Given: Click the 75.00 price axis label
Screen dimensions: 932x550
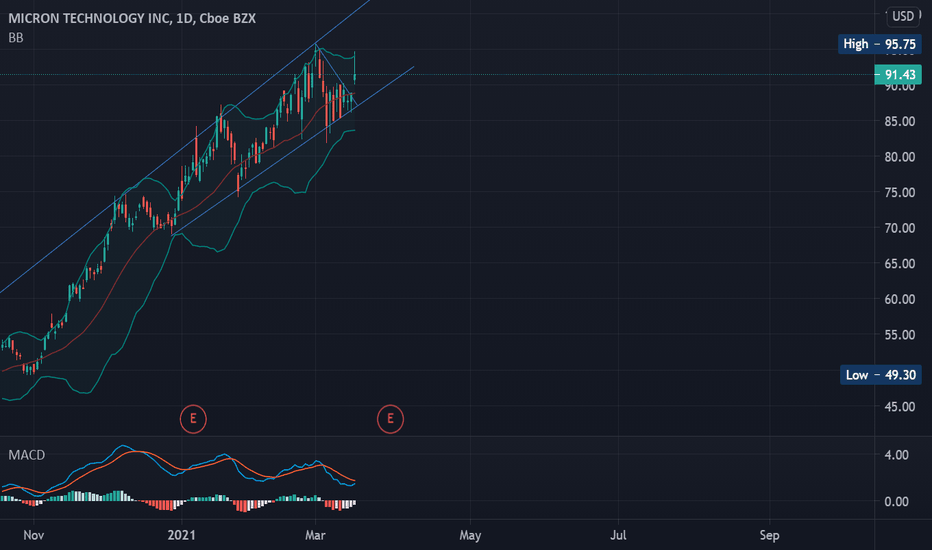Looking at the screenshot, I should pos(900,193).
